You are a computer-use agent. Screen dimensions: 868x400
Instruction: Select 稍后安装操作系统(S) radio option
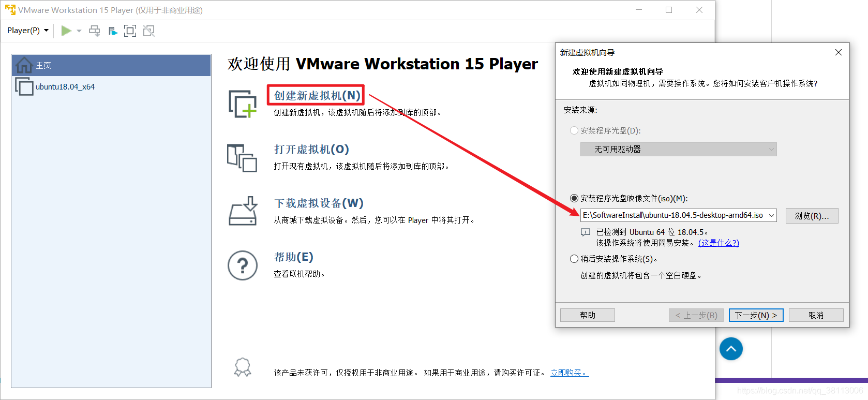coord(613,259)
